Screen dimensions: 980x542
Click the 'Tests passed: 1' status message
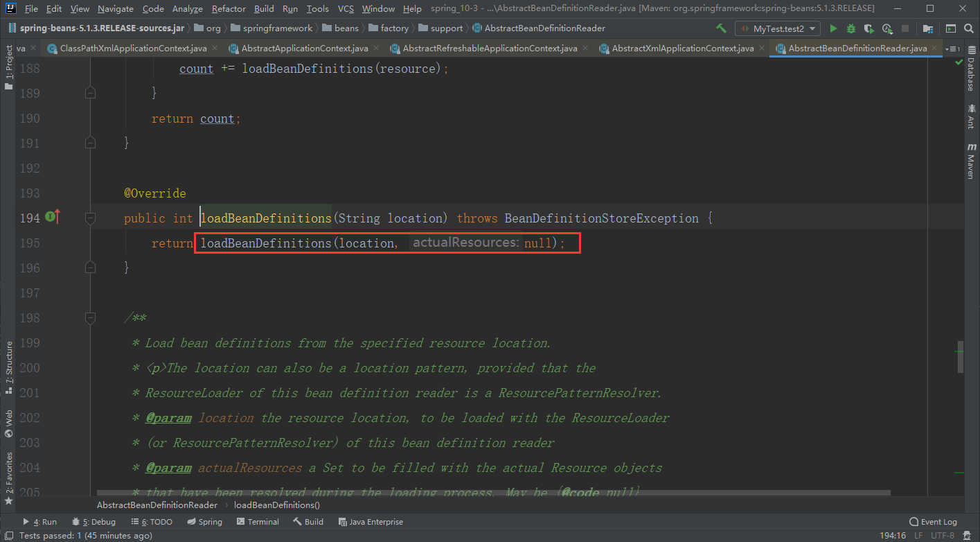(85, 536)
